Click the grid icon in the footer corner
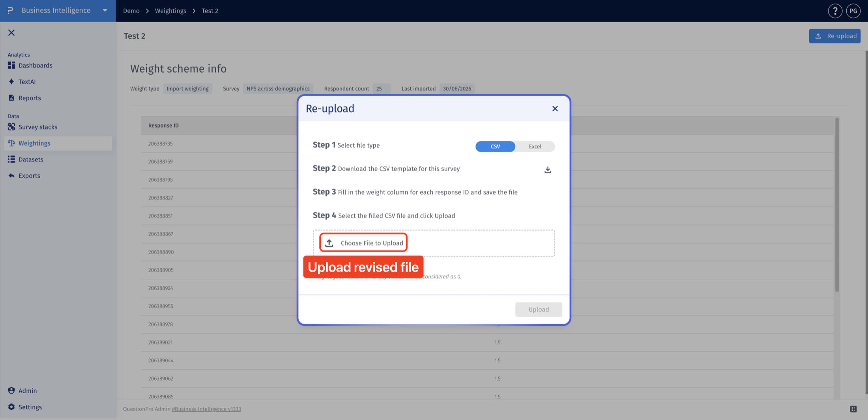 click(x=853, y=409)
